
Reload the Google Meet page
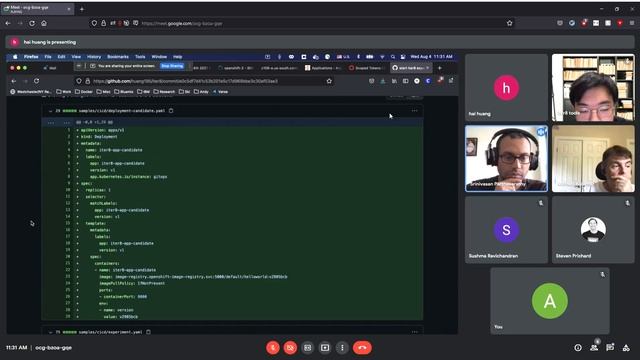(x=32, y=23)
